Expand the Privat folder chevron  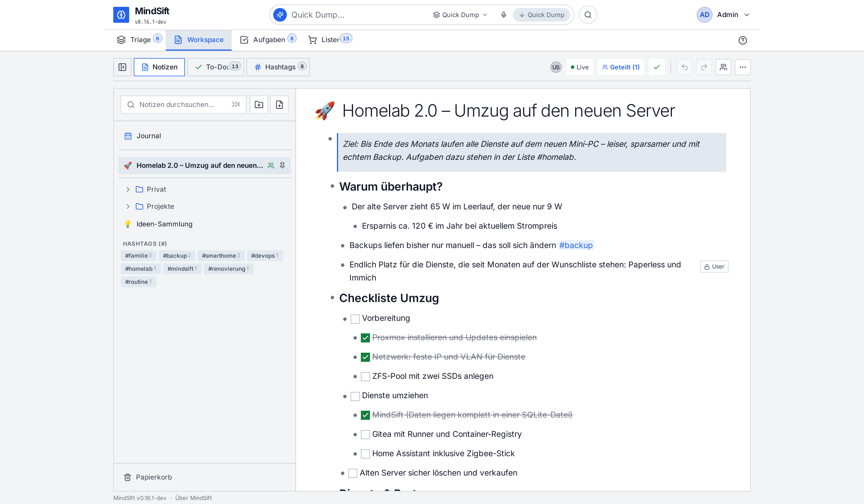point(128,189)
